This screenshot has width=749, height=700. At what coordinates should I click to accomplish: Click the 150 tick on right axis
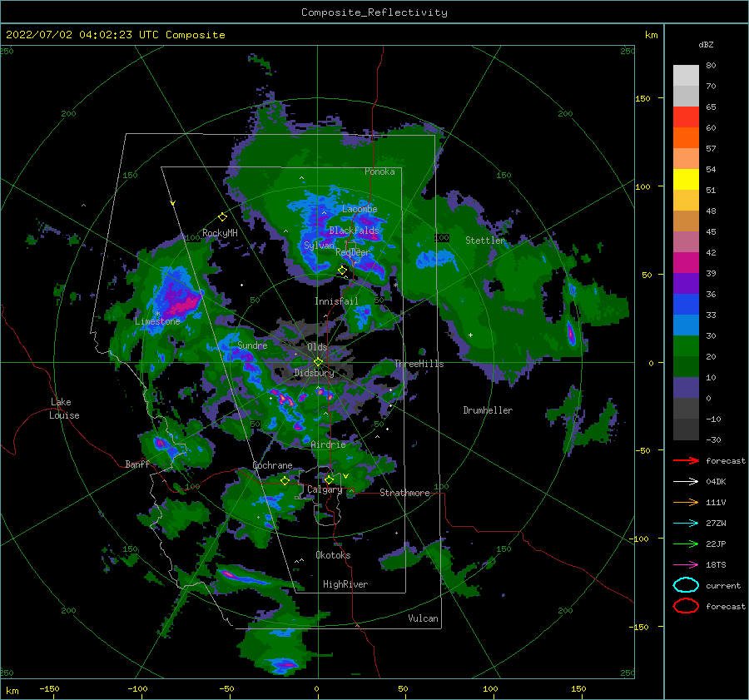click(642, 98)
